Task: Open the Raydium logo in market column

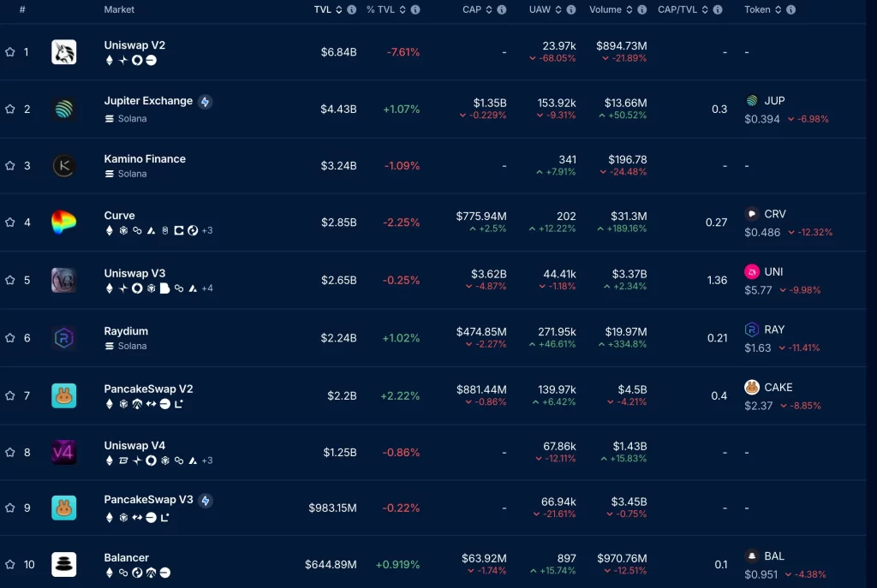Action: pos(63,337)
